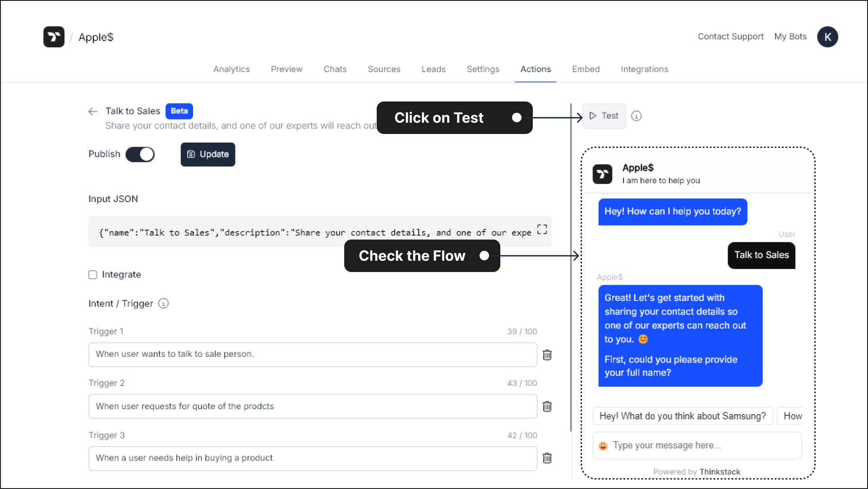Click the Update save icon
Screen dimensions: 868x489
click(191, 154)
